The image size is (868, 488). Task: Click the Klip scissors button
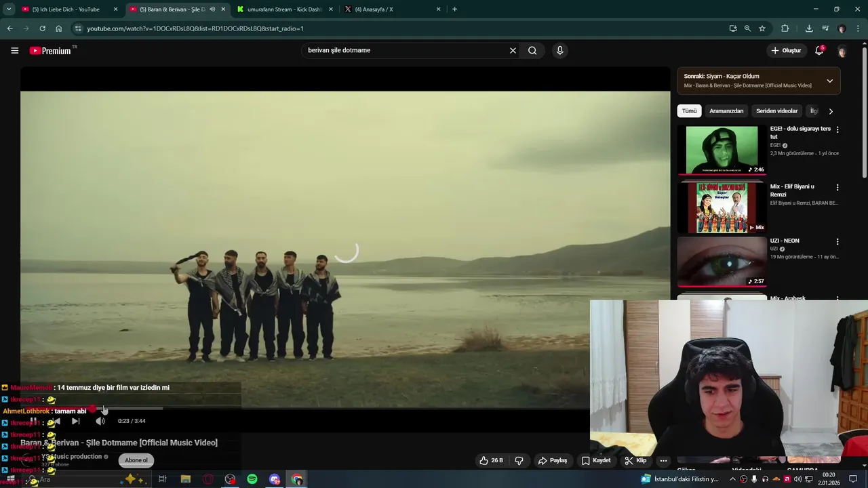pos(635,460)
